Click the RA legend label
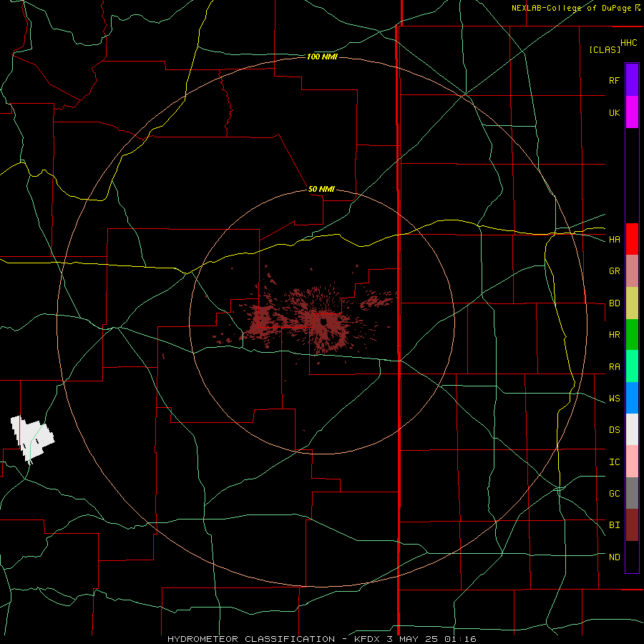 click(x=614, y=367)
